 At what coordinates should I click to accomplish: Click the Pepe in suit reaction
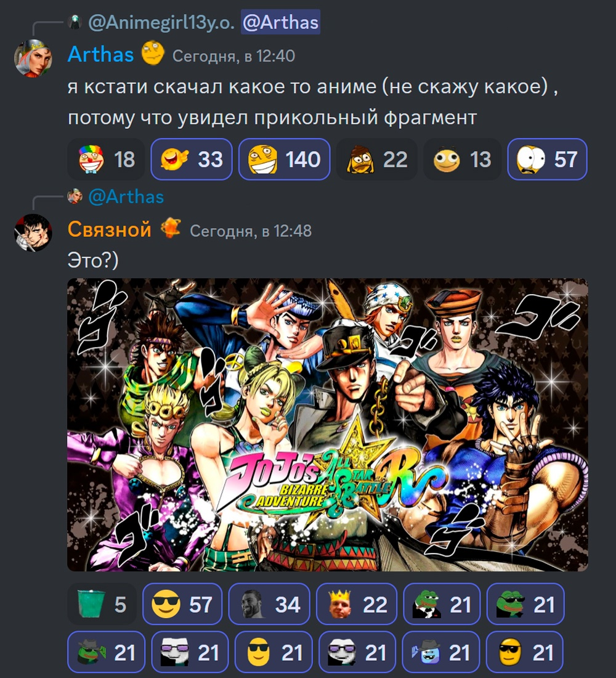click(442, 604)
